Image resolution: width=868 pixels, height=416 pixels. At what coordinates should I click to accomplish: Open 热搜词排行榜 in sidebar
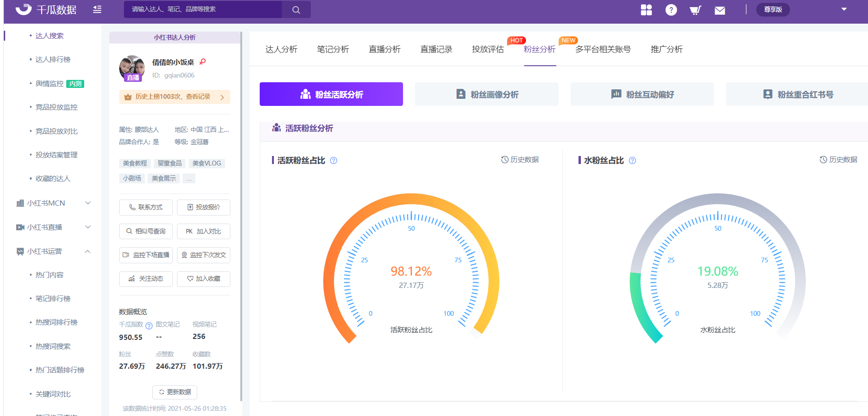pos(56,322)
